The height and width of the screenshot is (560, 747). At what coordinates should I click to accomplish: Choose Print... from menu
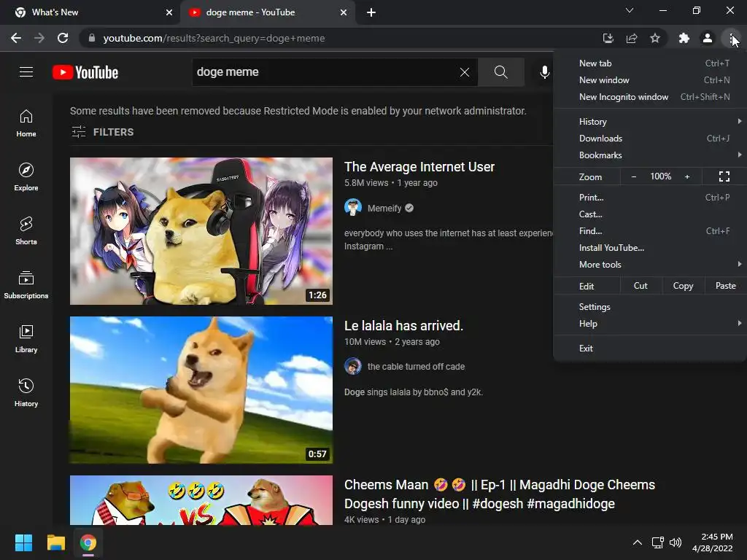click(650, 197)
